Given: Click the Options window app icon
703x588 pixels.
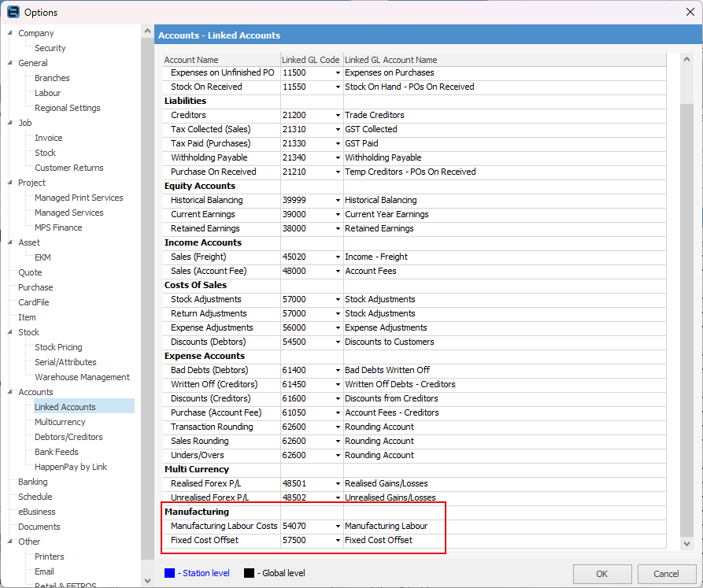Looking at the screenshot, I should tap(13, 12).
